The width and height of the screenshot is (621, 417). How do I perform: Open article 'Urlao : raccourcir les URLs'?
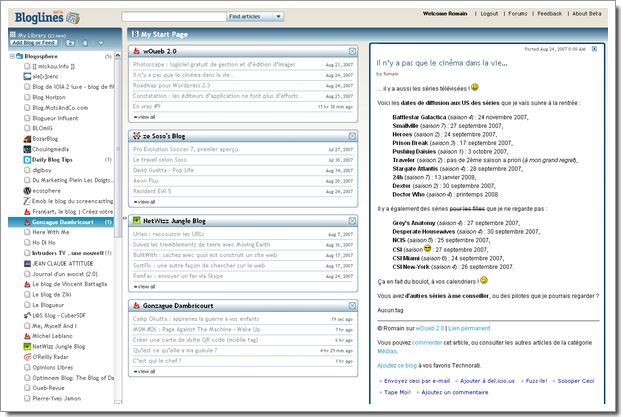point(169,234)
